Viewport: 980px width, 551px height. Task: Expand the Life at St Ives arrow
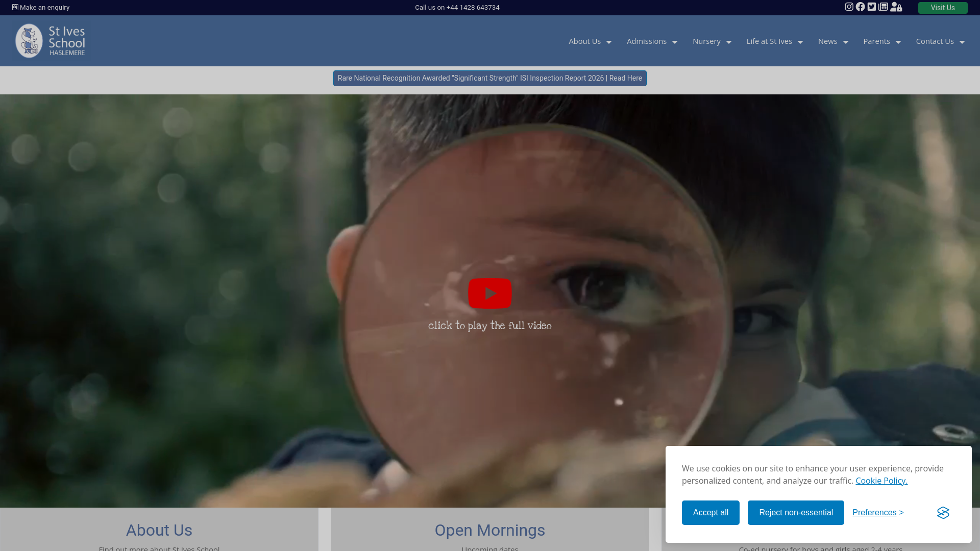pyautogui.click(x=800, y=42)
